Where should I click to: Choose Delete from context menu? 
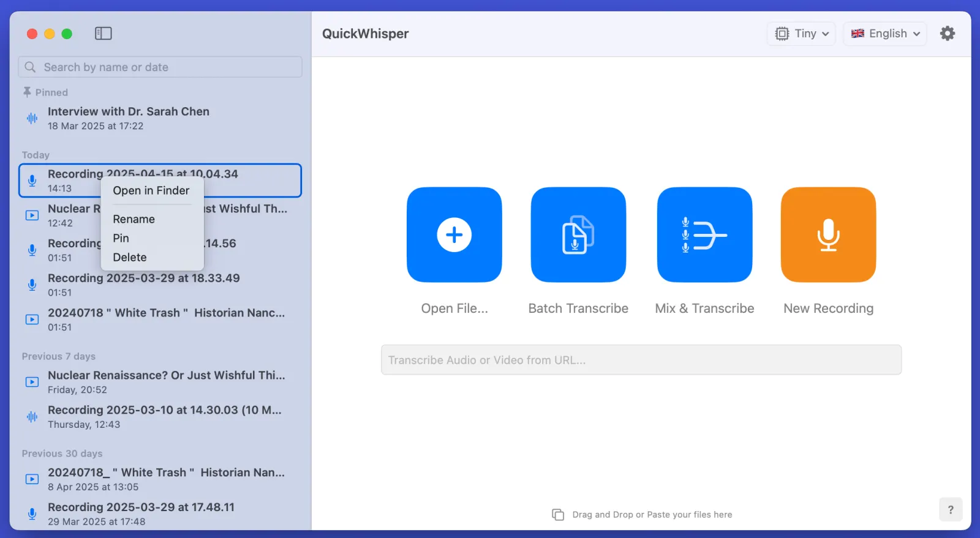(130, 257)
